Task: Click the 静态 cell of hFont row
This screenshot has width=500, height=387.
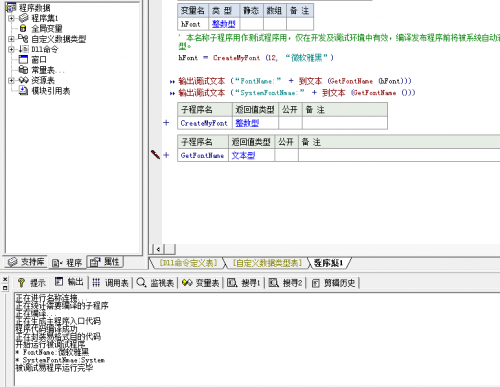Action: [x=252, y=24]
